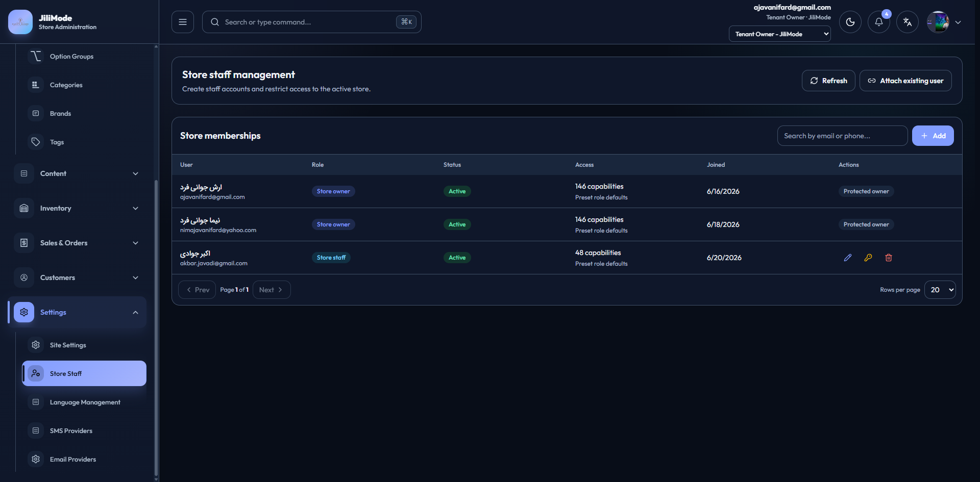
Task: Collapse the Settings section
Action: click(77, 312)
